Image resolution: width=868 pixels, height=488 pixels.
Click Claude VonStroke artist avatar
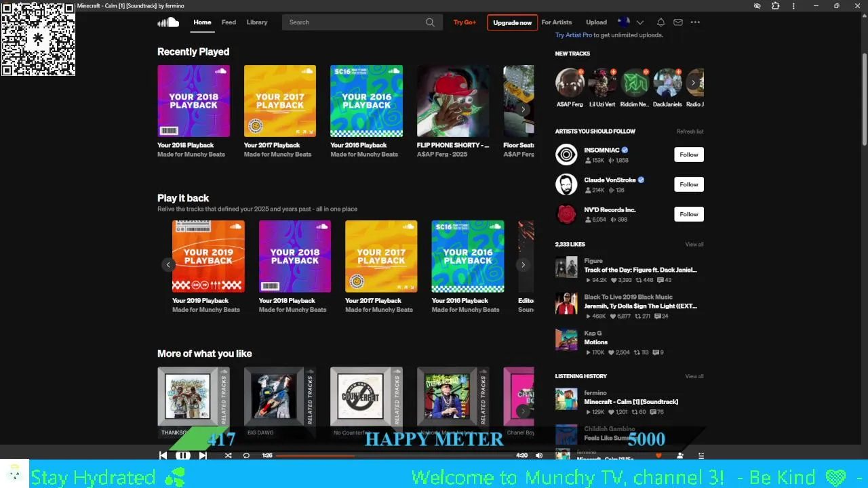click(x=566, y=184)
